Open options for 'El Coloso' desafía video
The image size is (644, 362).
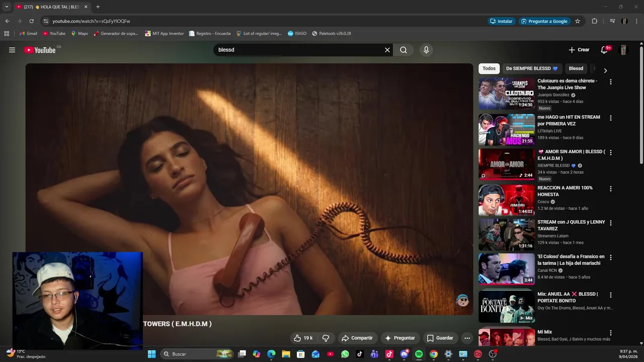611,257
